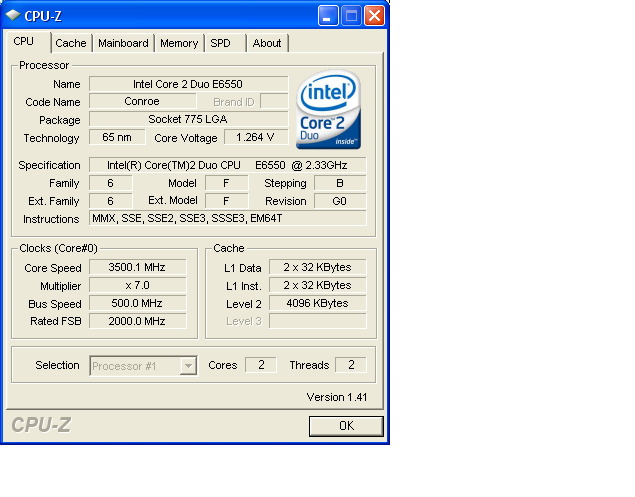Click the CPU-Z title bar app icon

point(13,15)
